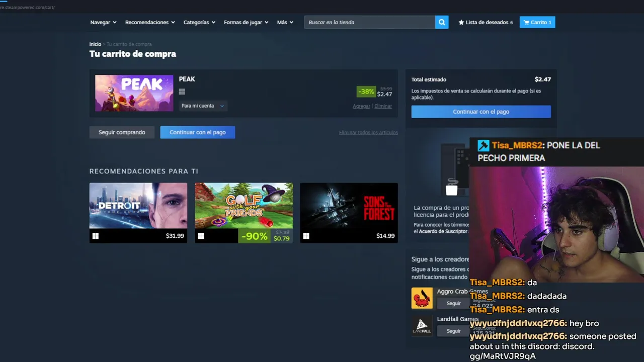Screen dimensions: 644x362
Task: Open Aggro Crab Games logo
Action: [422, 298]
